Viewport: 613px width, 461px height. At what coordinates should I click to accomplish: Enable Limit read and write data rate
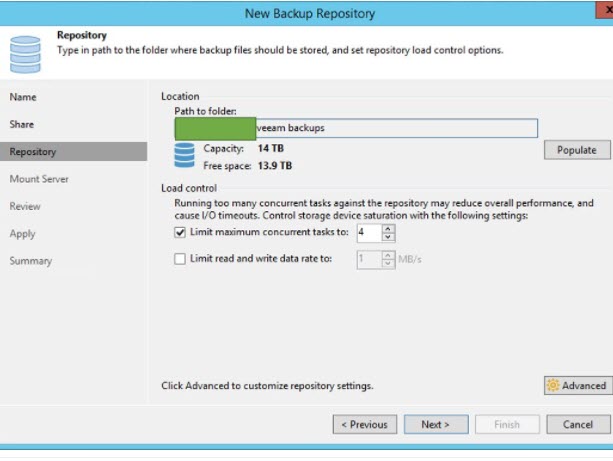coord(180,259)
